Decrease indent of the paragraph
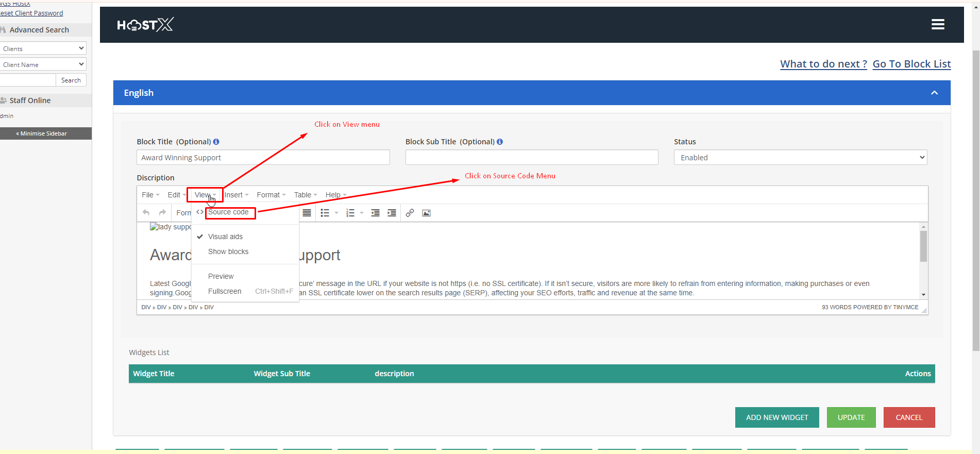This screenshot has width=980, height=454. (376, 213)
